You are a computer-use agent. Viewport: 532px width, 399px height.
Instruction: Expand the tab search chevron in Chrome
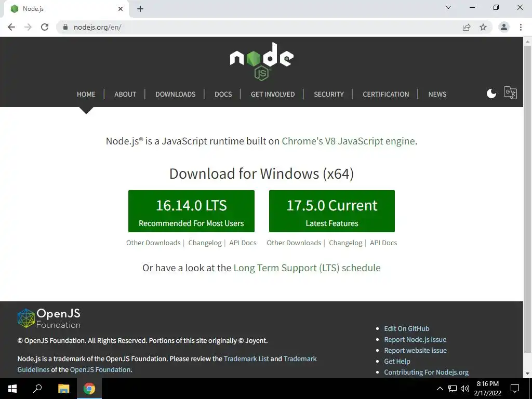pos(448,7)
